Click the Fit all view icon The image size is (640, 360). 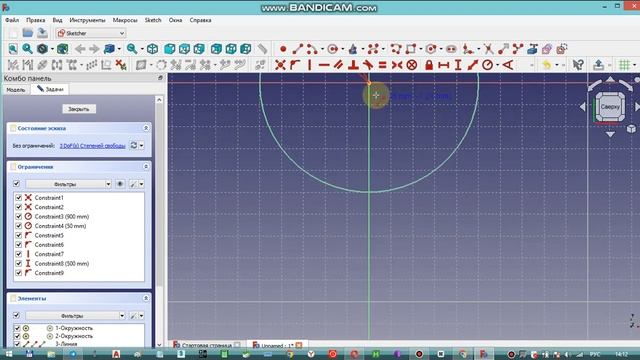13,49
